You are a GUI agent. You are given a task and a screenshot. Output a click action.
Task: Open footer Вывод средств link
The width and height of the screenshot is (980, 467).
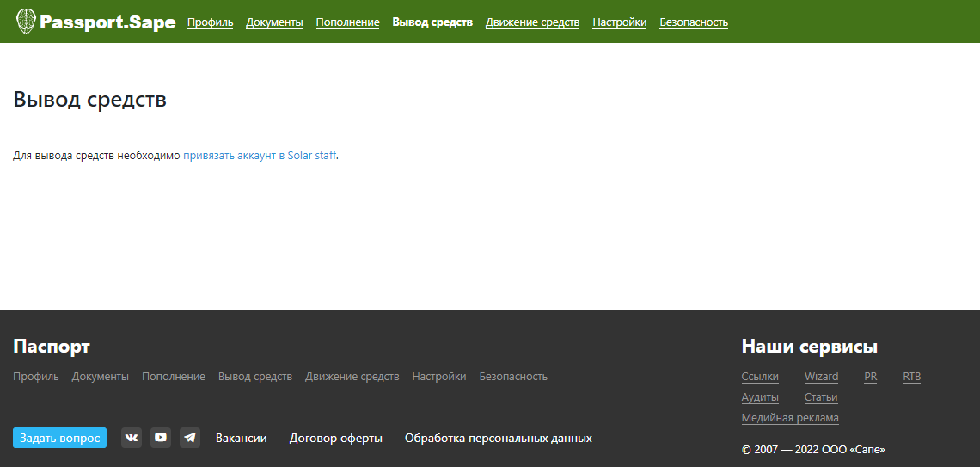(255, 377)
